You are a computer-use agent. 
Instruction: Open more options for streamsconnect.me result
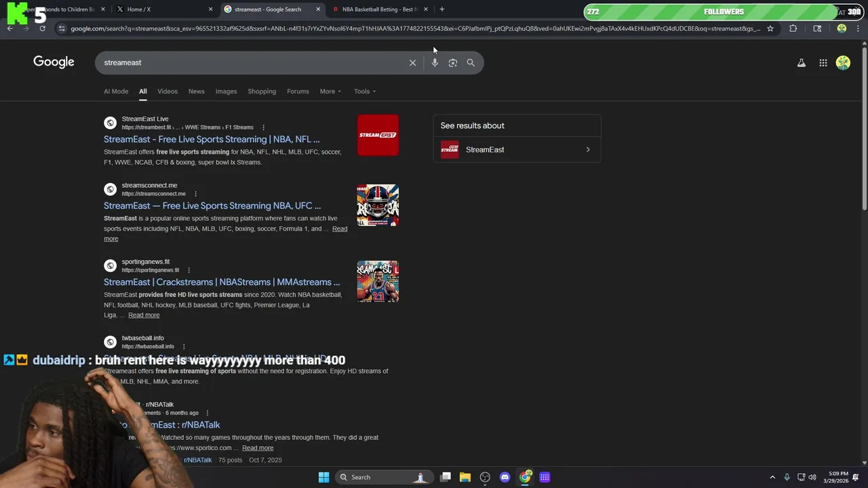pos(196,194)
